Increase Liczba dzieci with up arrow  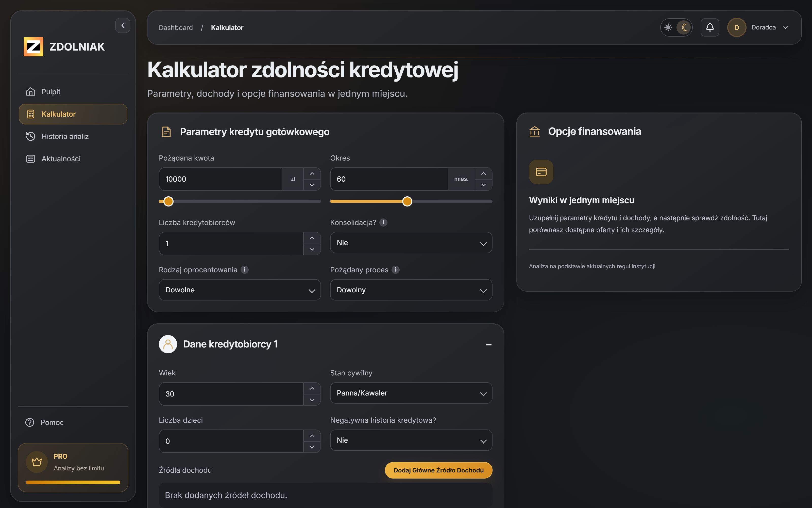[x=312, y=435]
